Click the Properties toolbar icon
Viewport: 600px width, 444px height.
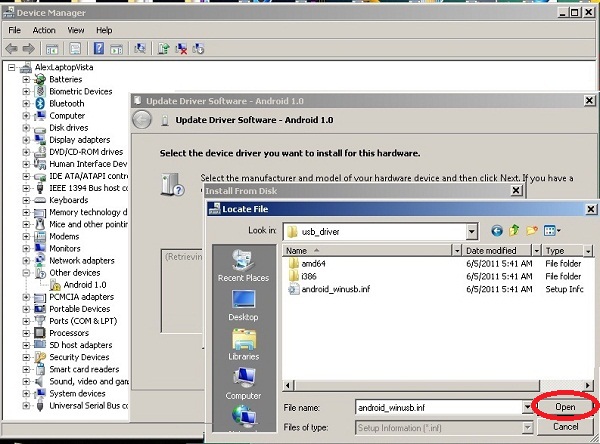click(x=75, y=49)
